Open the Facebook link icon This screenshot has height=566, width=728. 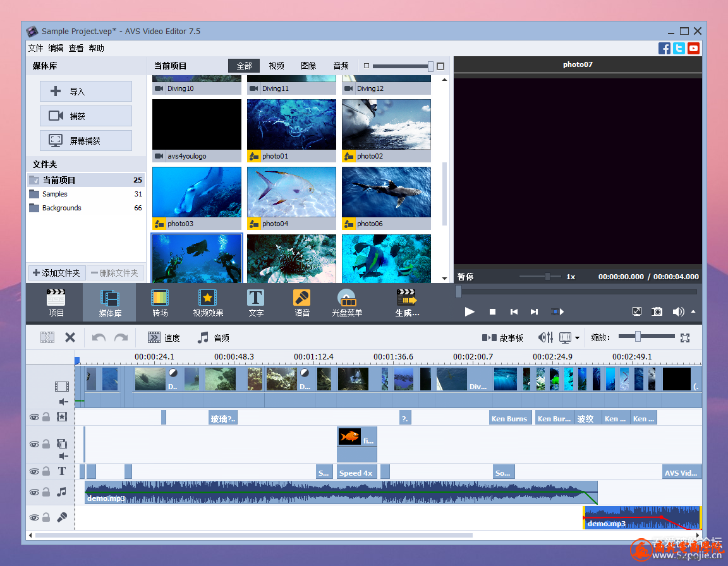coord(664,48)
